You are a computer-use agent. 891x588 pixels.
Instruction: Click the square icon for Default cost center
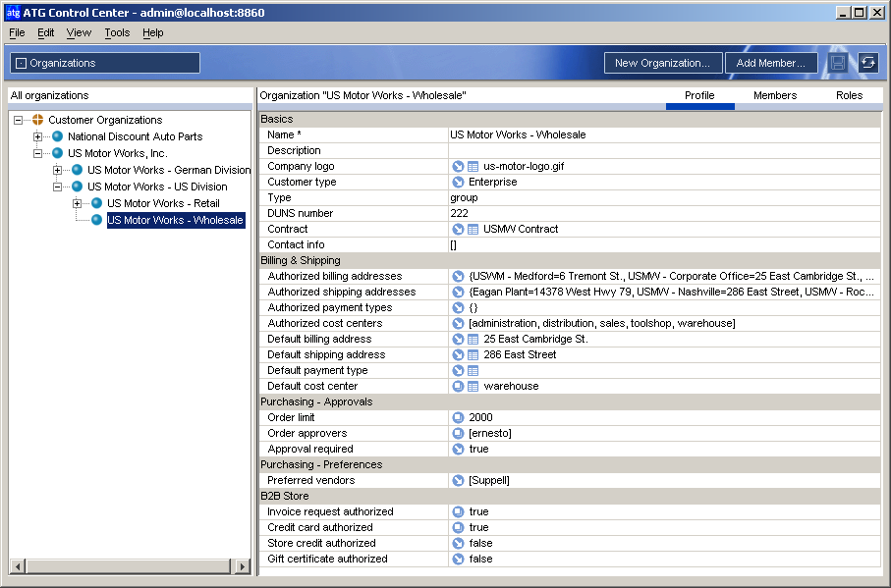click(458, 386)
